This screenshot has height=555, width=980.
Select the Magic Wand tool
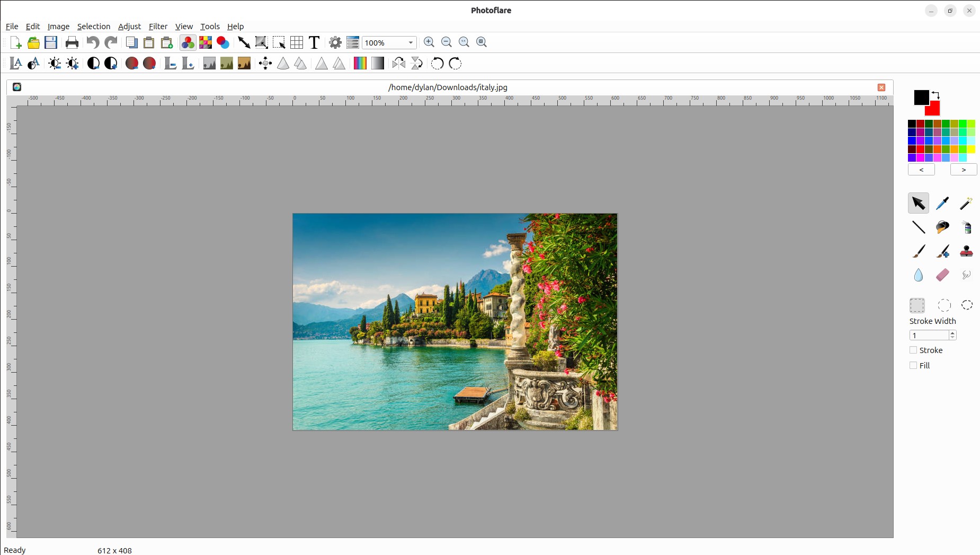(x=966, y=204)
